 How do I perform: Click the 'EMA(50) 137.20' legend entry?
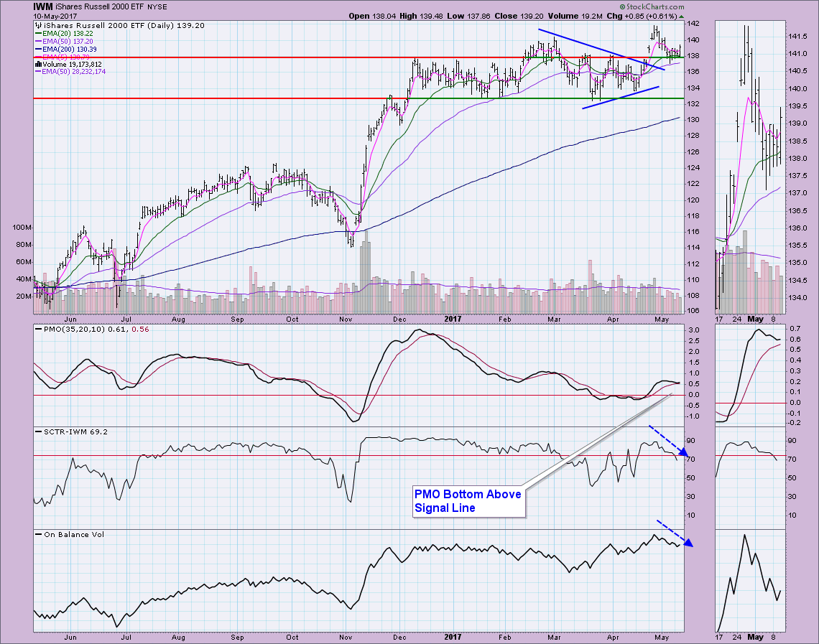coord(68,41)
